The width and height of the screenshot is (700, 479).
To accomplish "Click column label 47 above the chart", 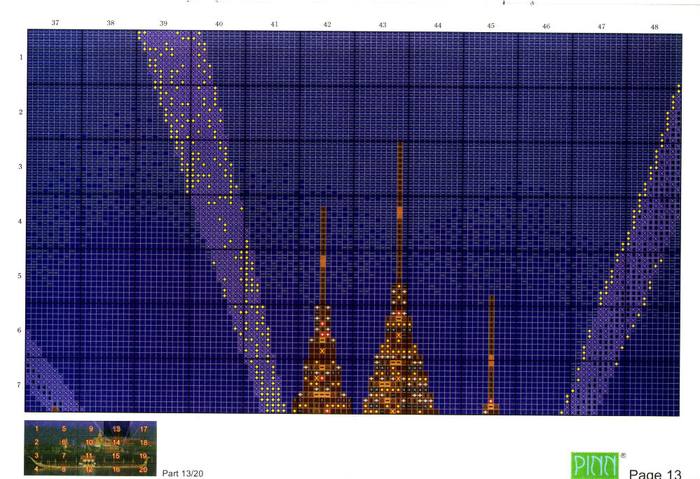I will point(601,27).
